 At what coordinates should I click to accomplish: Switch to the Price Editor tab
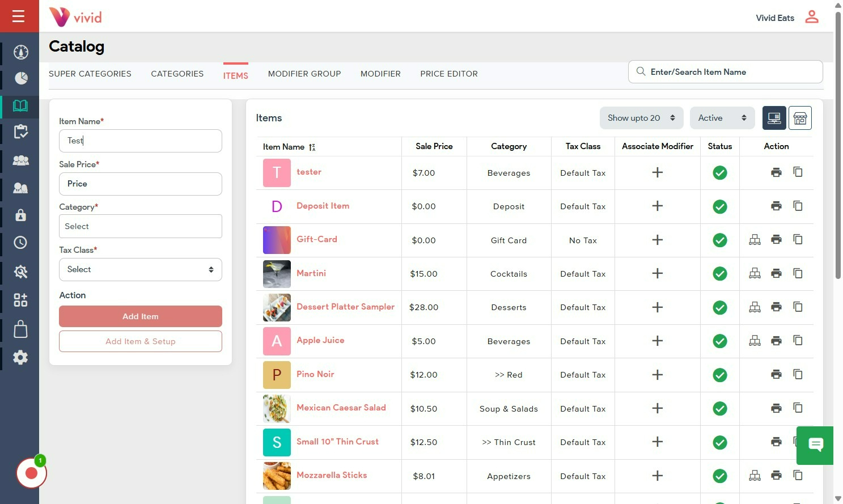pyautogui.click(x=449, y=74)
